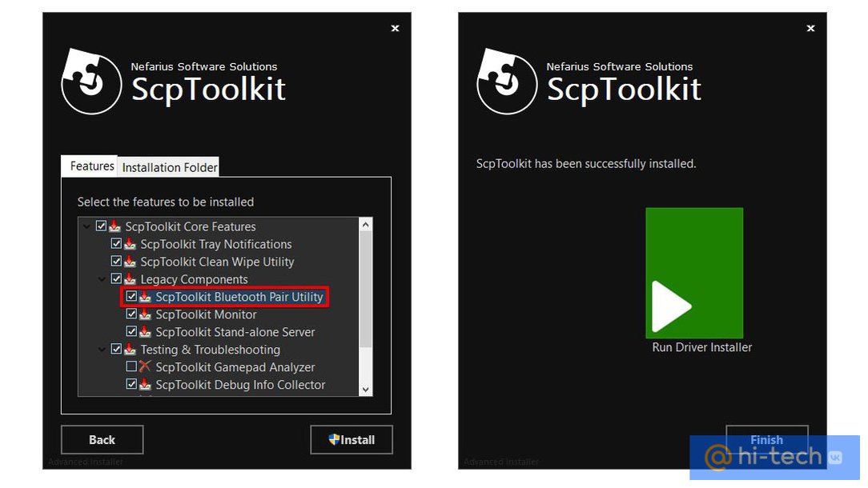Click the Back button

102,440
